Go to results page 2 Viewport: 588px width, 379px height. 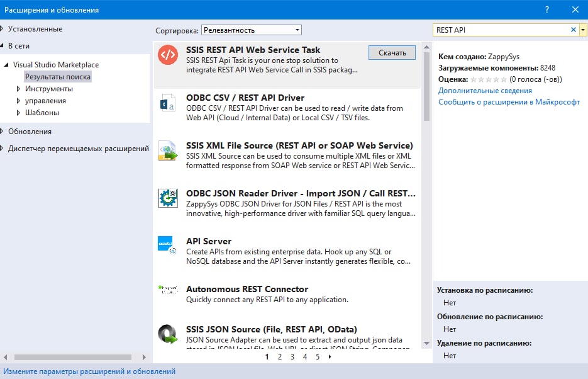(x=280, y=357)
